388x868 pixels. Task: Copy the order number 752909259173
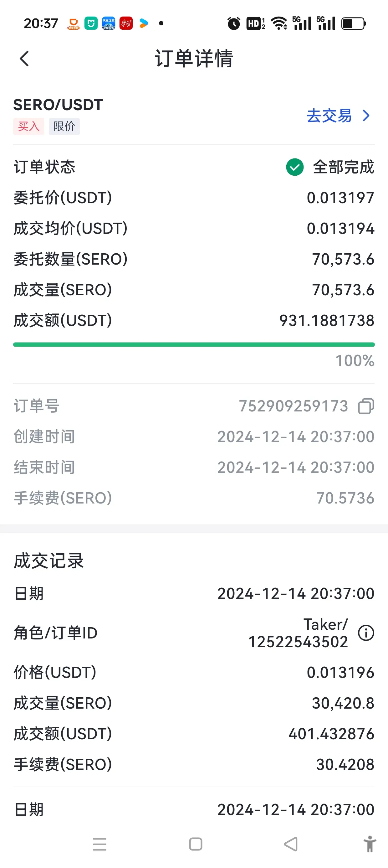coord(366,406)
